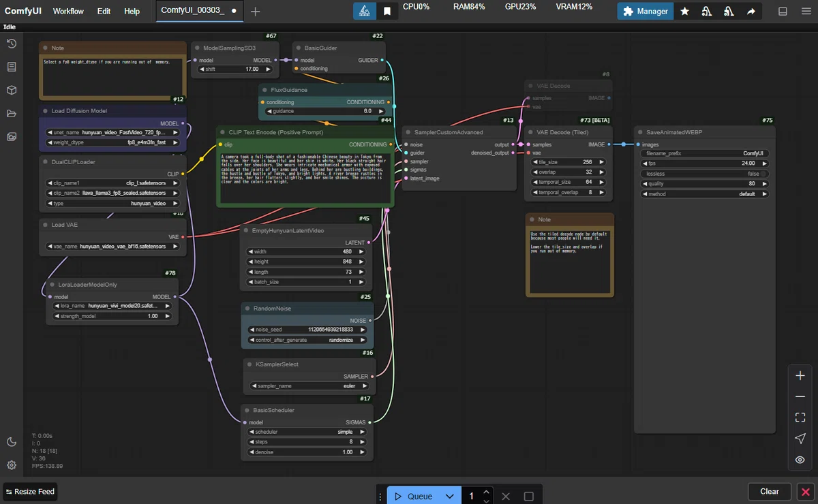The image size is (818, 504).
Task: Open the method default dropdown
Action: click(705, 194)
